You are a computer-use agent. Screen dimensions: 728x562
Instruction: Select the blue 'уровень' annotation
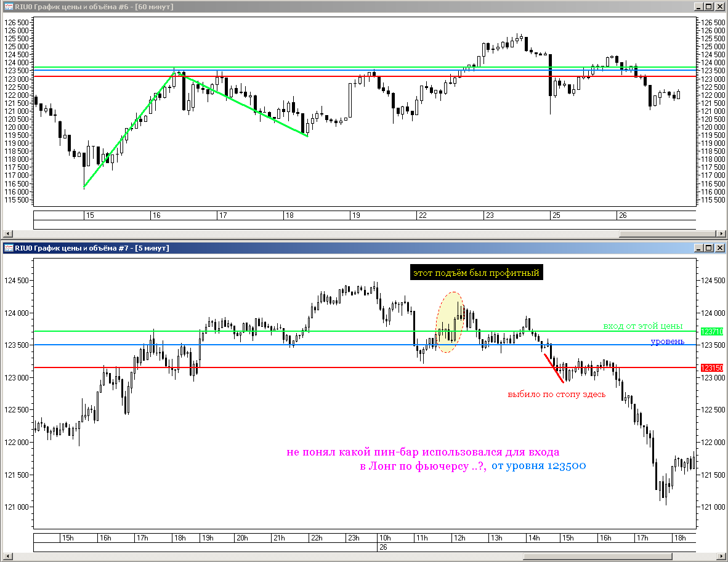click(x=667, y=342)
